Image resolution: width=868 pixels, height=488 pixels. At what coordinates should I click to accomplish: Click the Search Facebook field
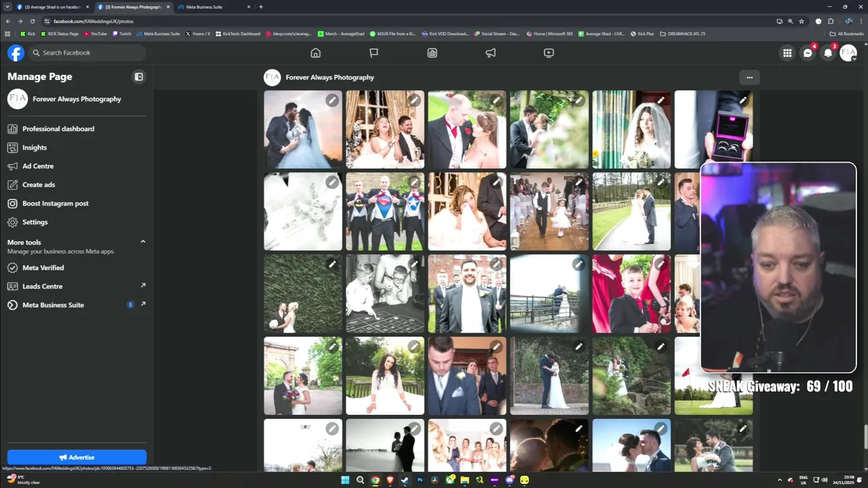(x=87, y=53)
